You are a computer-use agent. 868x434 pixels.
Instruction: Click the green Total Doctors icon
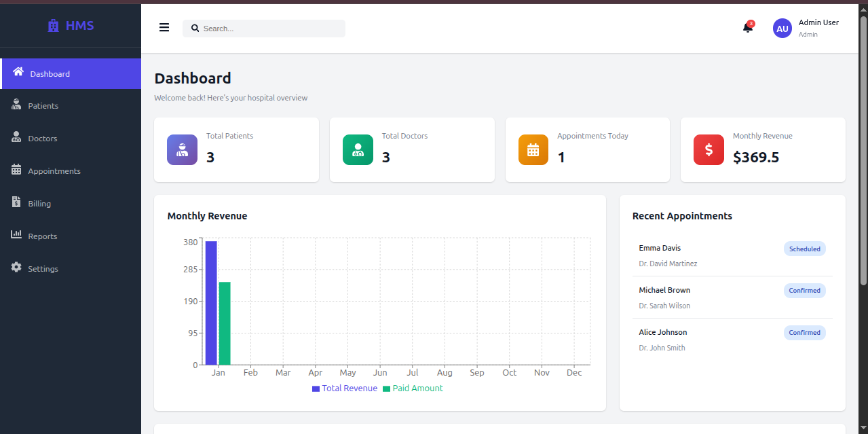coord(358,149)
